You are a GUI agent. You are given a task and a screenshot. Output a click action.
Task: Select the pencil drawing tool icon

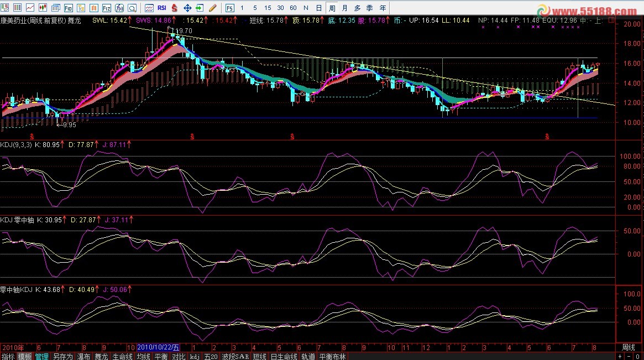[213, 7]
